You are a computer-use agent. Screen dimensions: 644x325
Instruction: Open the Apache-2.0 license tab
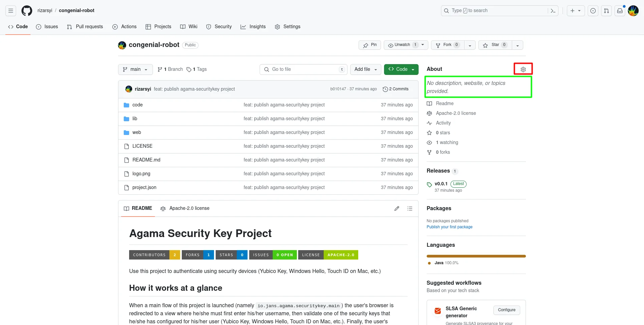click(185, 208)
